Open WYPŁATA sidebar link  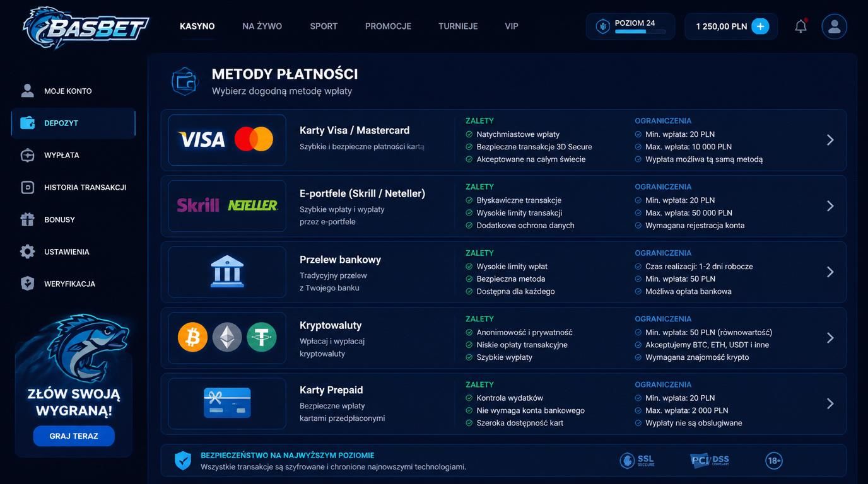pos(62,155)
